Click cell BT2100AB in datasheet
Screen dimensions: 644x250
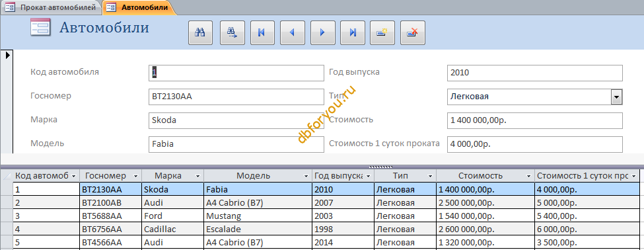click(x=110, y=203)
